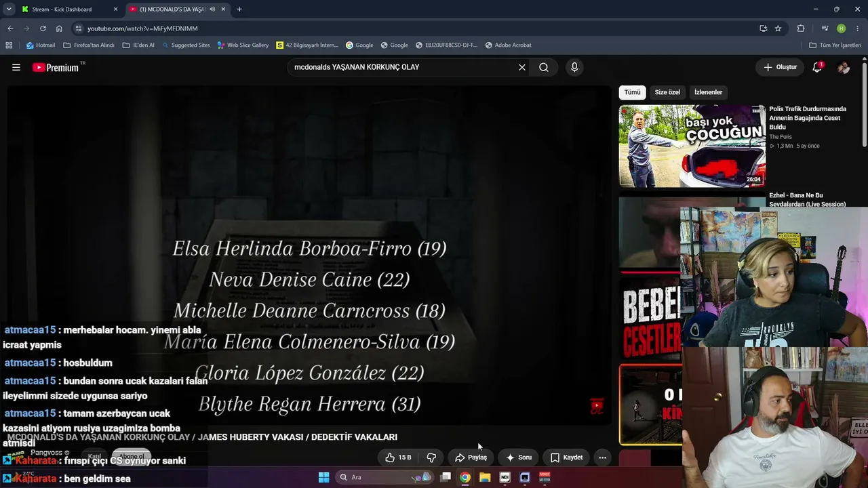
Task: Open the YouTube guide hamburger menu
Action: (x=16, y=67)
